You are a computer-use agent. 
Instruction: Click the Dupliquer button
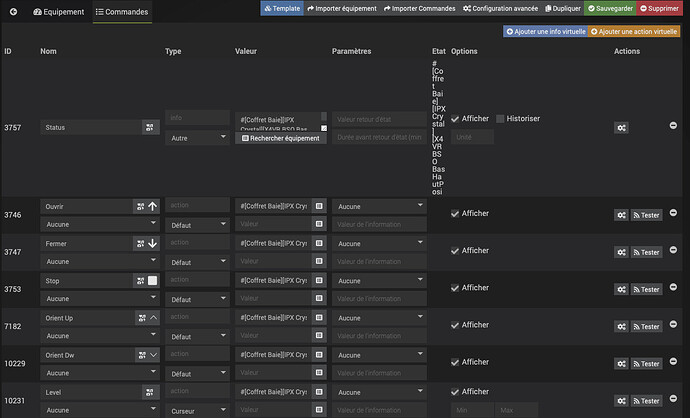pyautogui.click(x=563, y=8)
